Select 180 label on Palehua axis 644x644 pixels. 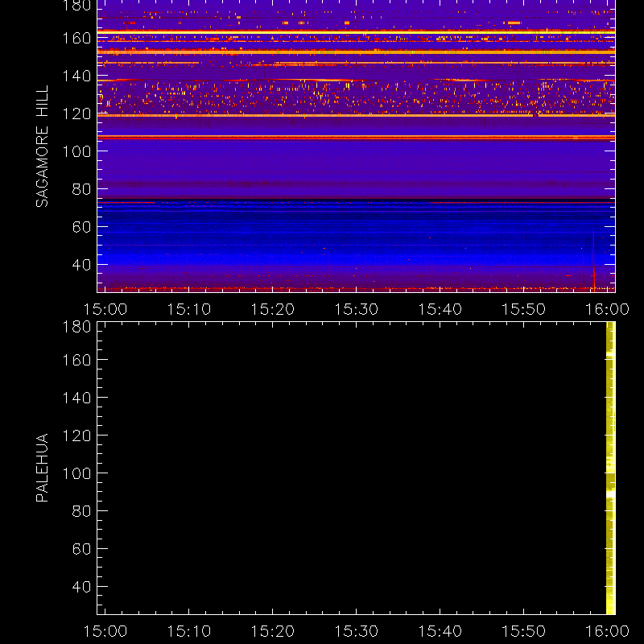pos(76,327)
